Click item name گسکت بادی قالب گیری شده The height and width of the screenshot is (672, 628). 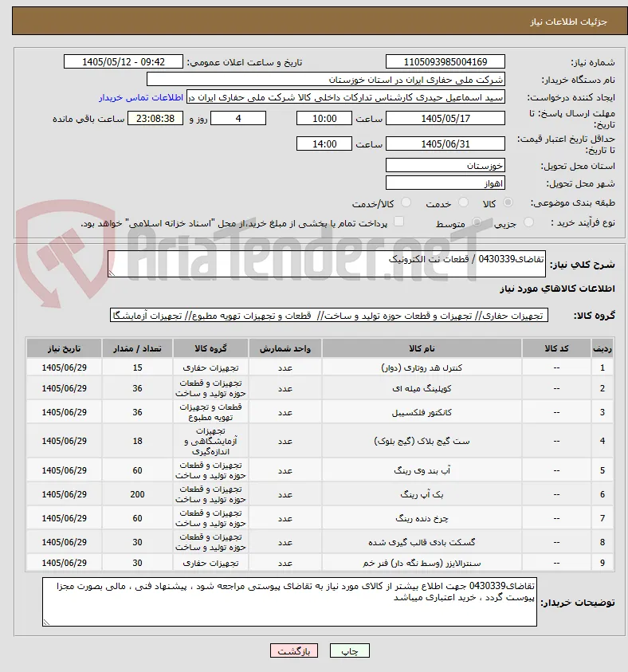pos(422,542)
